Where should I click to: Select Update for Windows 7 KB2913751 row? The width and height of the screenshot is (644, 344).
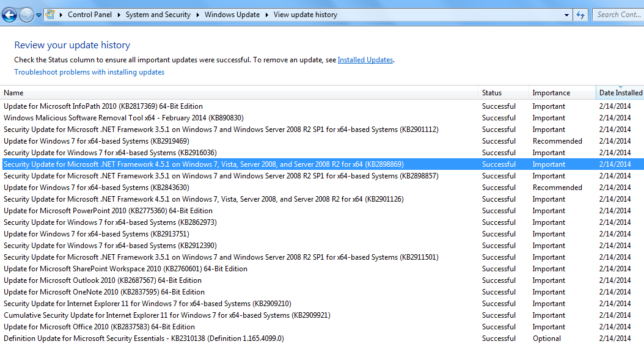pos(322,234)
